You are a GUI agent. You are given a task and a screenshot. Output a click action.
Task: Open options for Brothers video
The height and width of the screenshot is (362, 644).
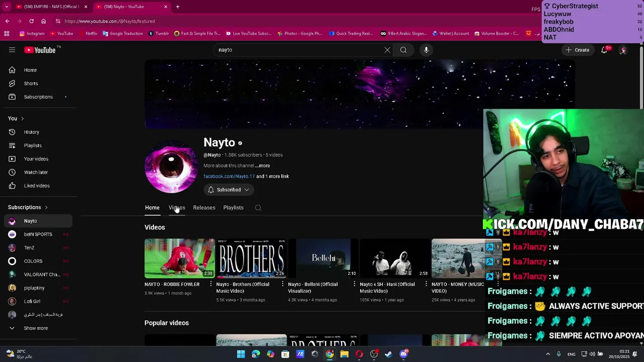[282, 285]
